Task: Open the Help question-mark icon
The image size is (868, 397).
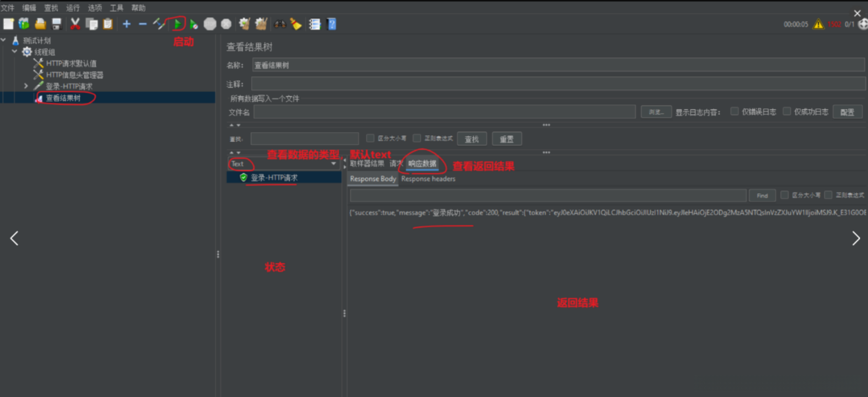Action: [332, 24]
